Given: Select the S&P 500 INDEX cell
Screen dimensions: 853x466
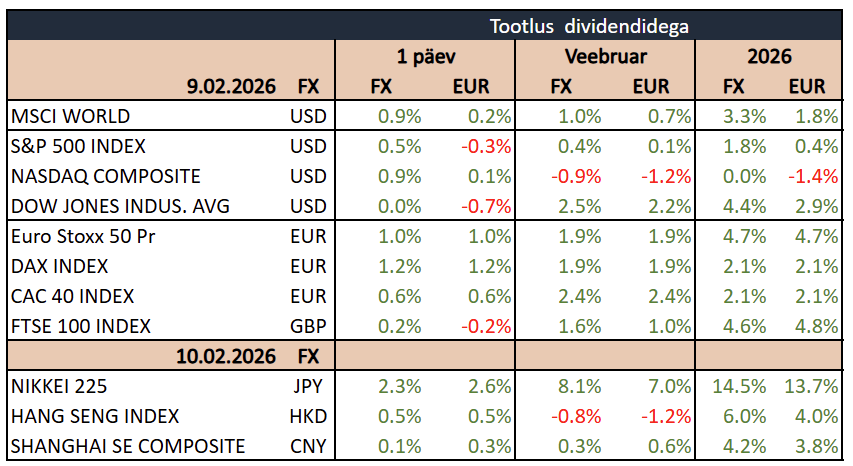Looking at the screenshot, I should click(x=78, y=146).
